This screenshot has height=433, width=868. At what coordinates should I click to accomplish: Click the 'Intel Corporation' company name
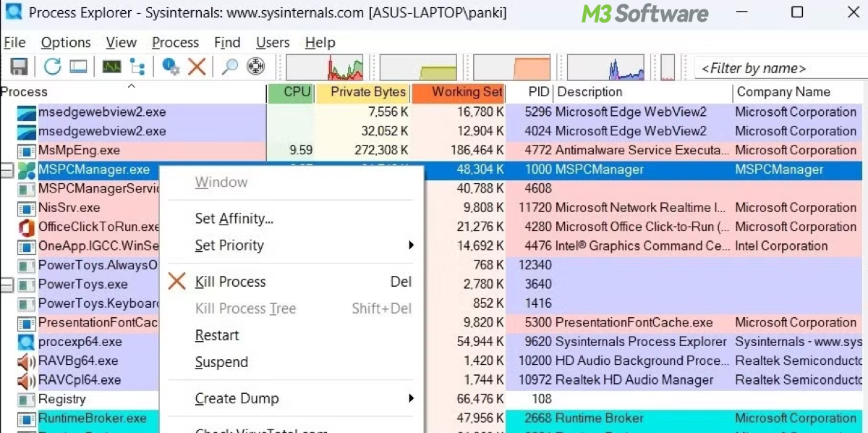[781, 246]
